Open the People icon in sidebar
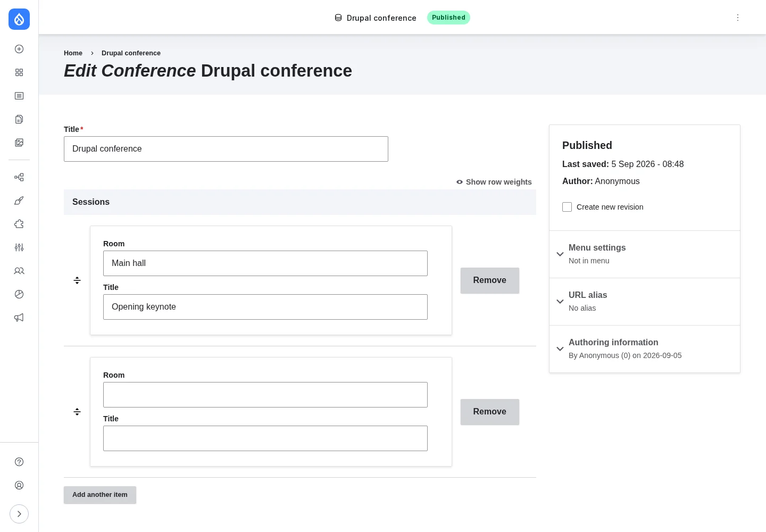766x532 pixels. (19, 271)
